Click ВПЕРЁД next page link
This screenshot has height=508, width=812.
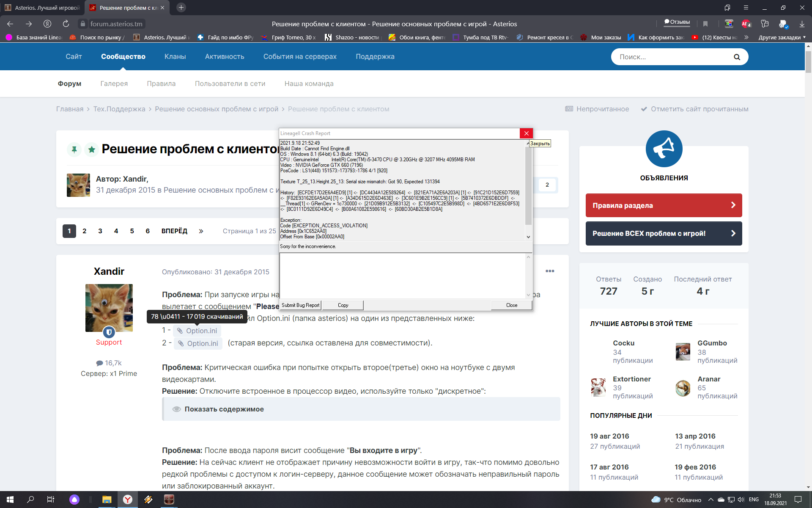(174, 231)
